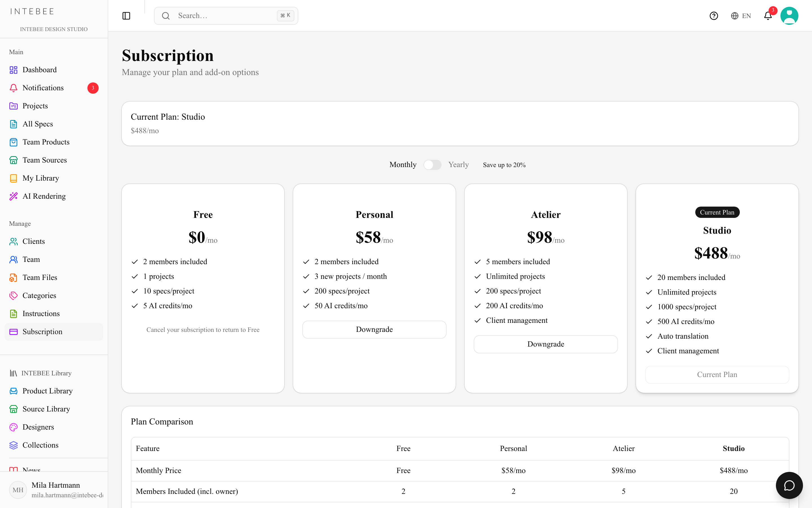
Task: Click the Projects folder icon
Action: coord(14,106)
